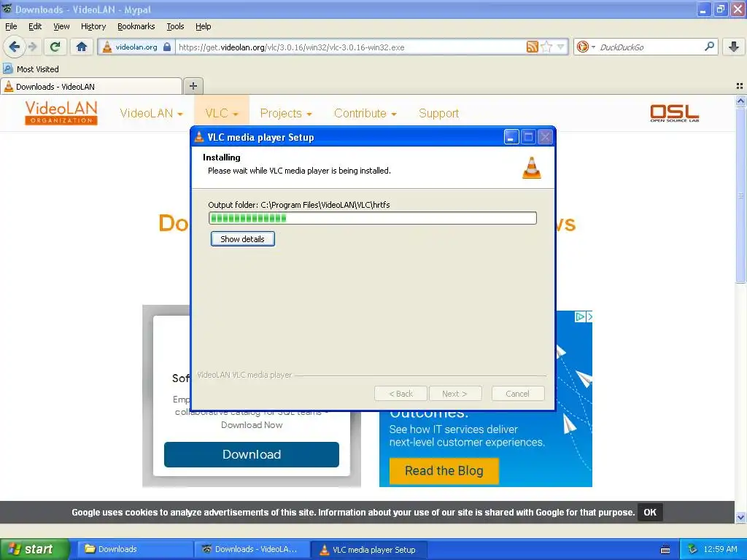Click the OSL Open Source Lab logo
The image size is (747, 560).
674,113
